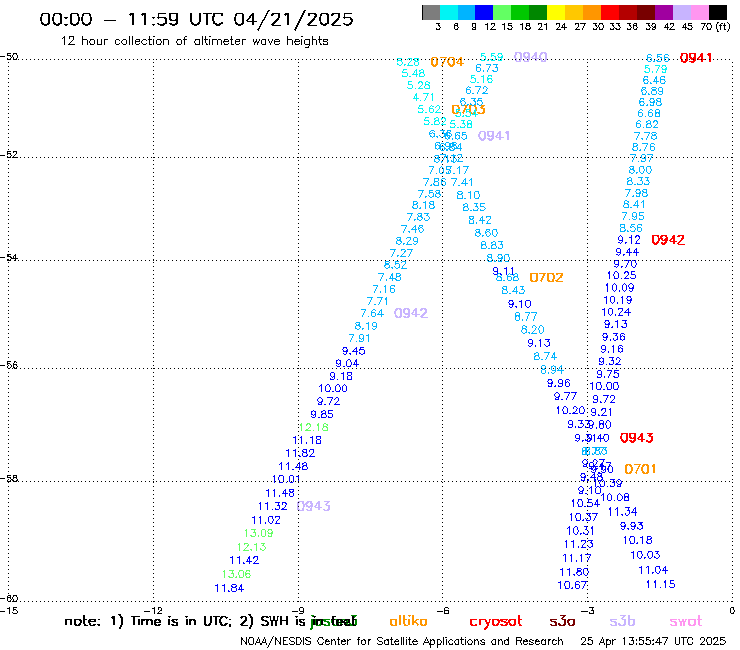
Task: Click the wave height value "11.02"
Action: click(266, 520)
